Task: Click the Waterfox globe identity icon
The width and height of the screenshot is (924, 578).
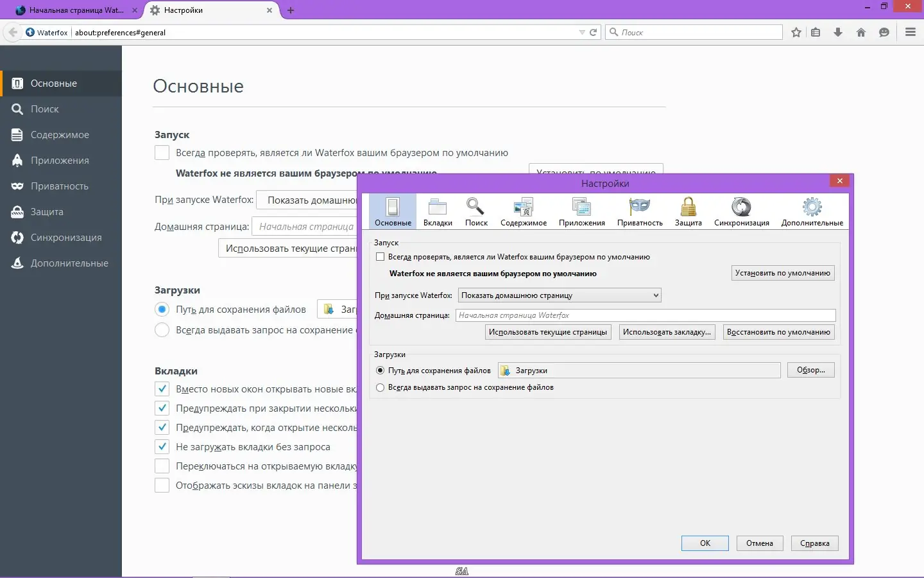Action: pyautogui.click(x=30, y=32)
